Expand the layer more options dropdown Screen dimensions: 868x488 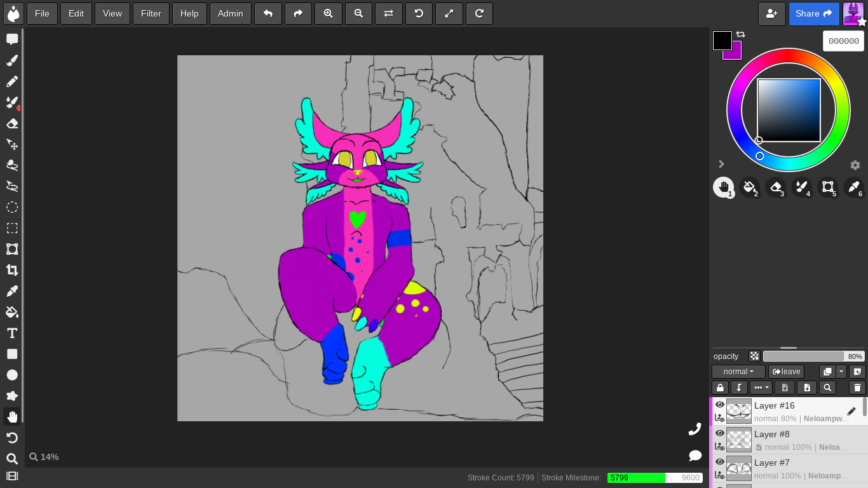click(x=761, y=388)
